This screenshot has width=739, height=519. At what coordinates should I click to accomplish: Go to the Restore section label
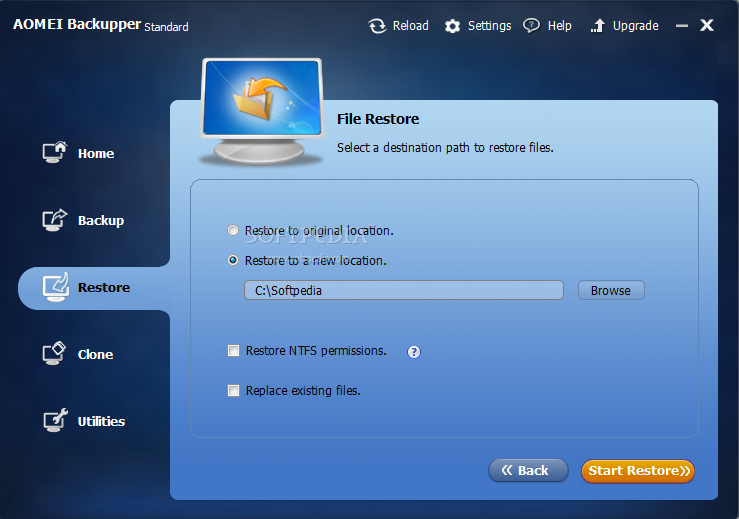pos(104,288)
